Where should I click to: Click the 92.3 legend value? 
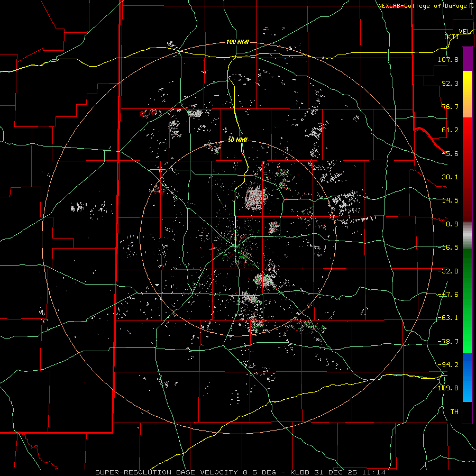[x=450, y=83]
